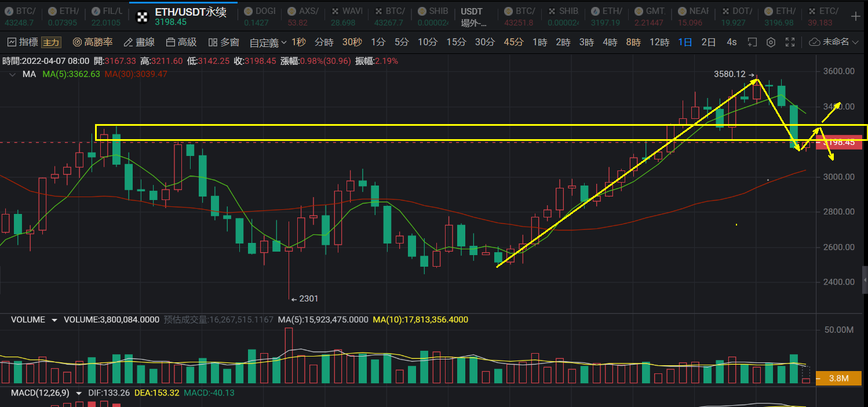This screenshot has height=407, width=868.
Task: Select the 畫線 drawing pencil tool
Action: click(128, 42)
